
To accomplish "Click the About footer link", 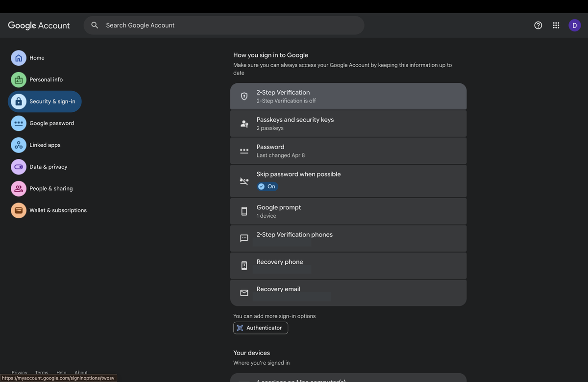I will tap(81, 373).
